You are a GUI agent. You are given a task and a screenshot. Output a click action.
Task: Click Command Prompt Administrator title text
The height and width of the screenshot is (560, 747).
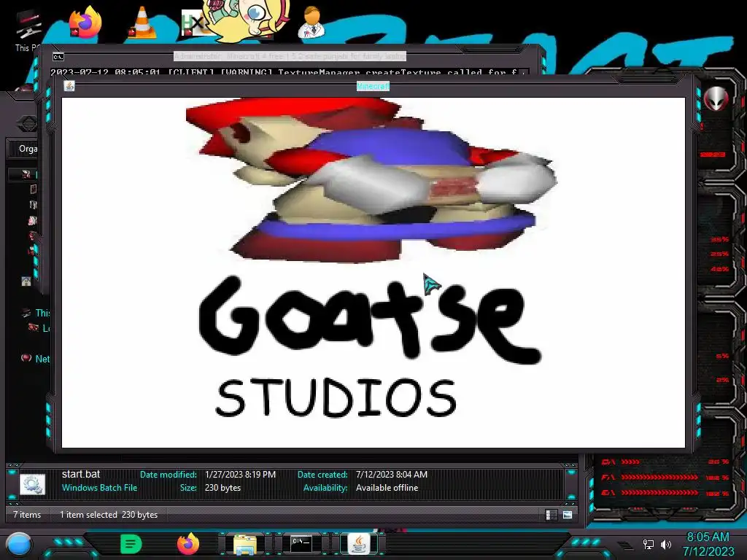pyautogui.click(x=290, y=56)
